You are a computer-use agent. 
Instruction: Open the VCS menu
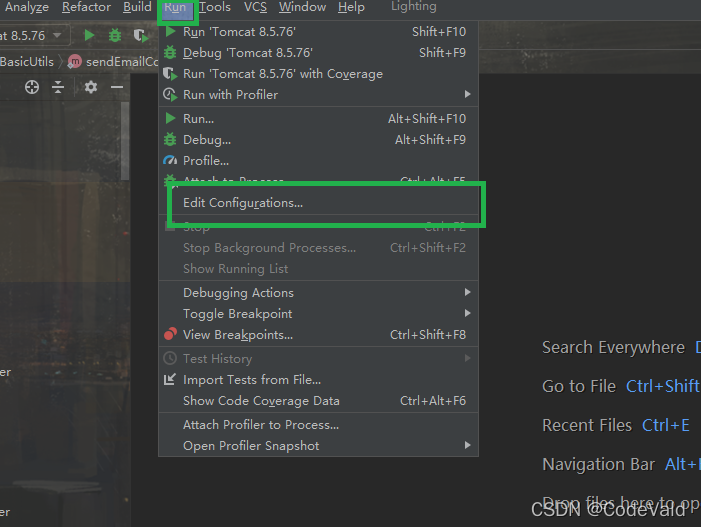pyautogui.click(x=255, y=7)
